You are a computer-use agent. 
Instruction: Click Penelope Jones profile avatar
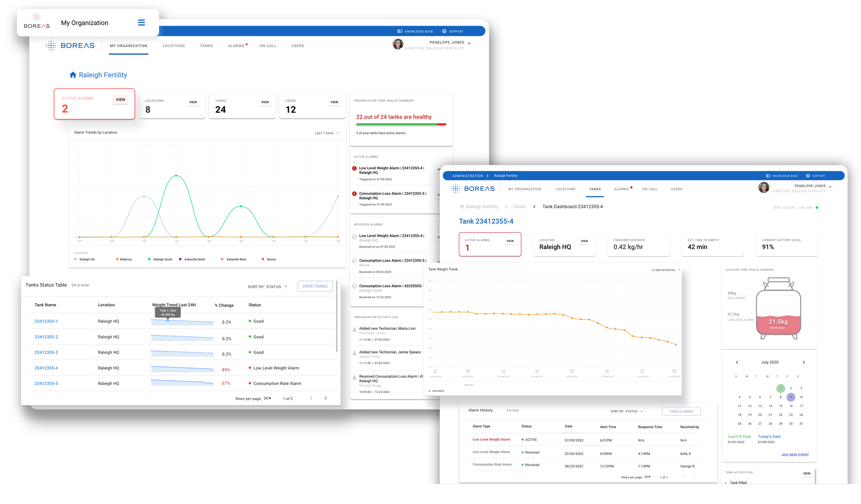tap(397, 44)
